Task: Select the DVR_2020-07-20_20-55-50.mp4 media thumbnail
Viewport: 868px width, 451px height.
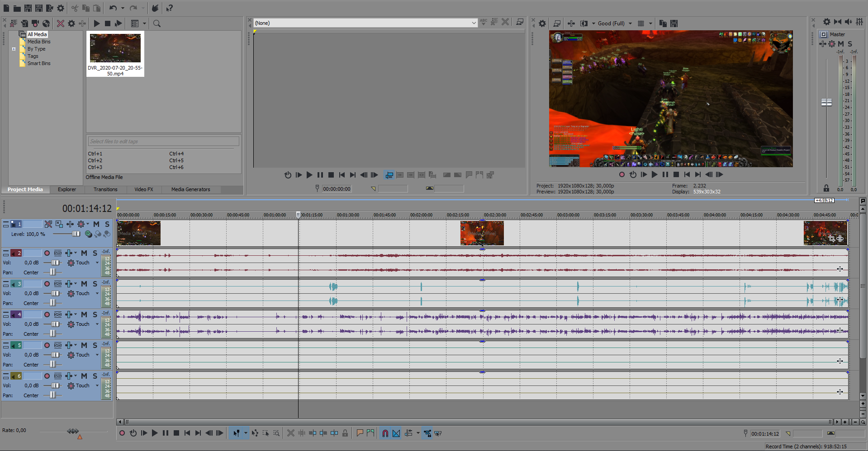Action: [x=115, y=54]
